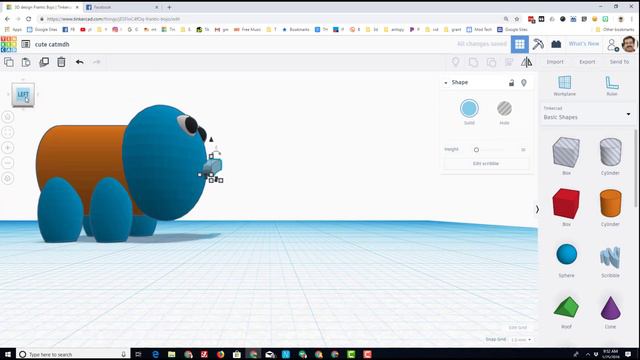Open the Snap Grid dropdown
640x360 pixels.
click(x=521, y=340)
